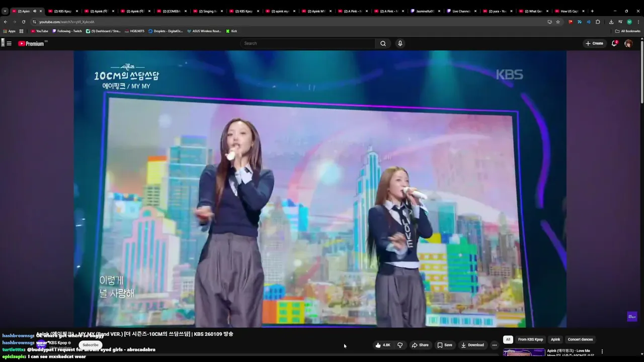The height and width of the screenshot is (362, 644).
Task: Expand the tab search dropdown arrow
Action: point(5,11)
